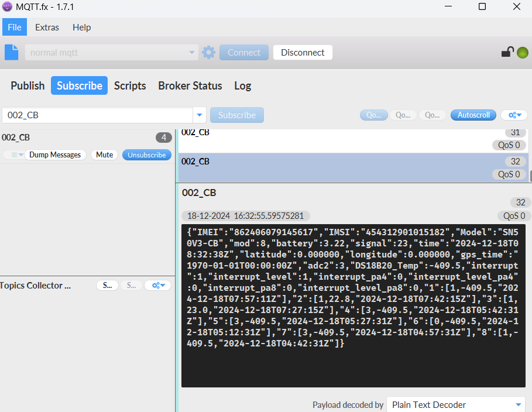Screen dimensions: 532x412
Task: Open subscribe settings gears menu next to Autoscroll
Action: click(x=514, y=115)
